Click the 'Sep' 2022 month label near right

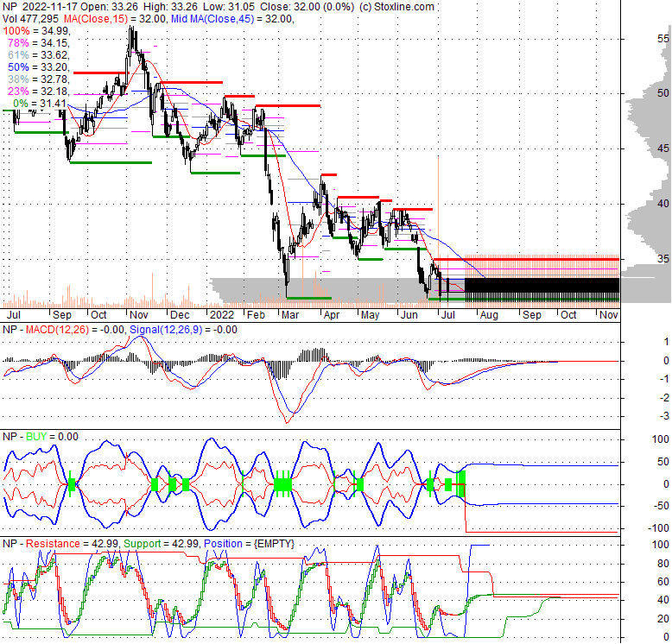(x=531, y=315)
